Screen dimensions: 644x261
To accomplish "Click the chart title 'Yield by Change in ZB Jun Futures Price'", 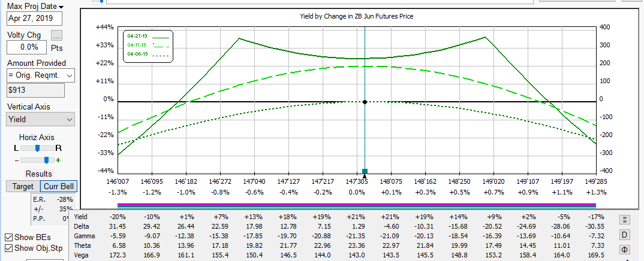I will (x=357, y=16).
